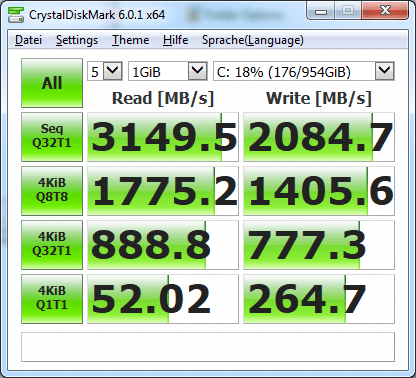
Task: Click 4KiB Q1T1 write result 264.7
Action: (x=319, y=299)
